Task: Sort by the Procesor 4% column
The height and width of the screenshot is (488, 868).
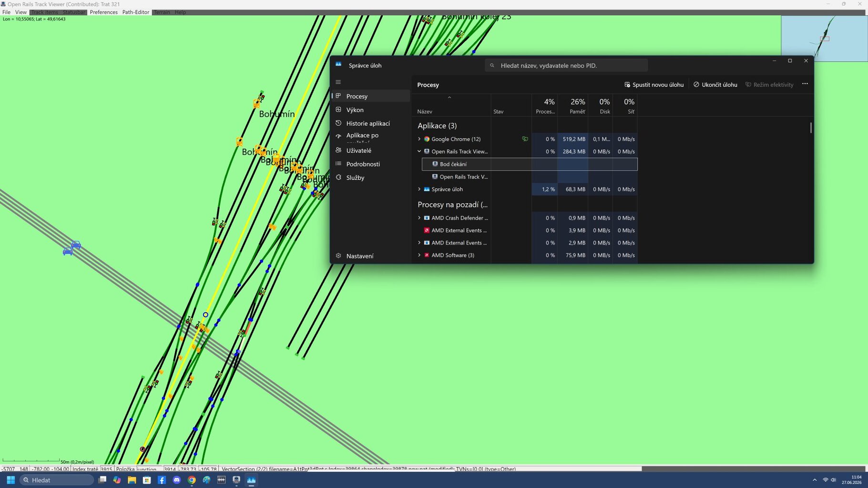Action: pyautogui.click(x=545, y=106)
